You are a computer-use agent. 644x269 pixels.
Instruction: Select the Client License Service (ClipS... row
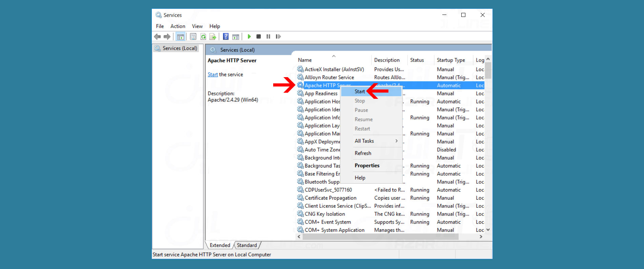390,206
